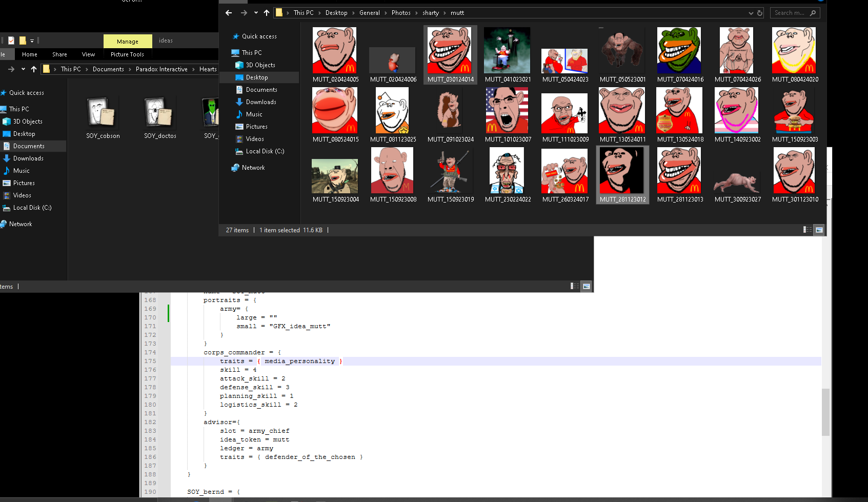Select file SOY_cobson in ideas window

click(x=103, y=118)
